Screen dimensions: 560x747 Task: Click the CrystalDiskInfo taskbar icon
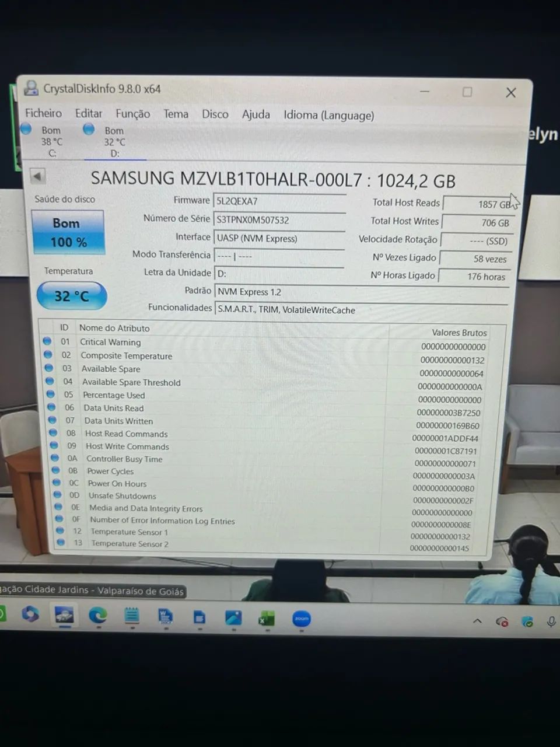point(64,615)
